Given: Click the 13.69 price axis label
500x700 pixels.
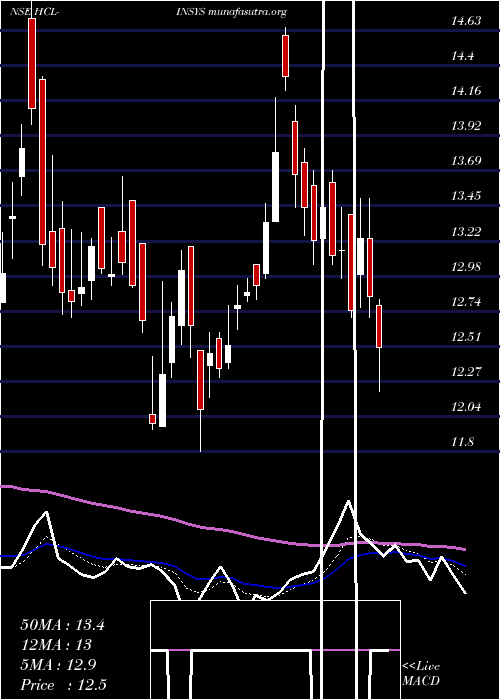Looking at the screenshot, I should point(466,161).
